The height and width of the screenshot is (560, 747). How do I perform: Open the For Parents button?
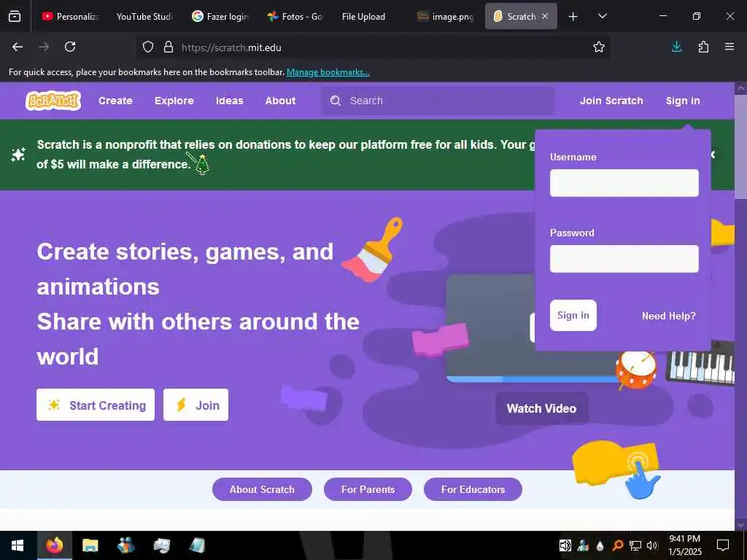(368, 489)
